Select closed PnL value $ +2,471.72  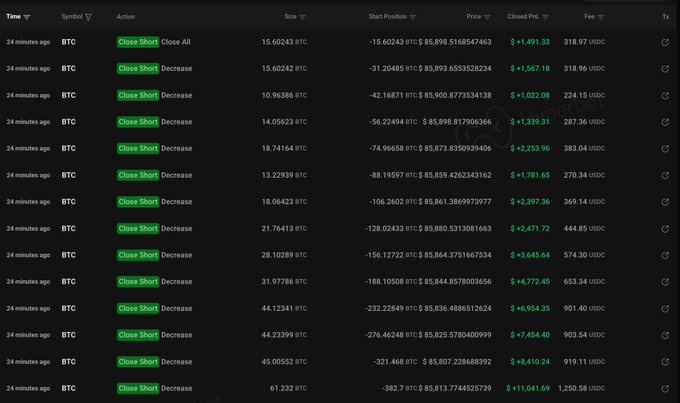(530, 229)
